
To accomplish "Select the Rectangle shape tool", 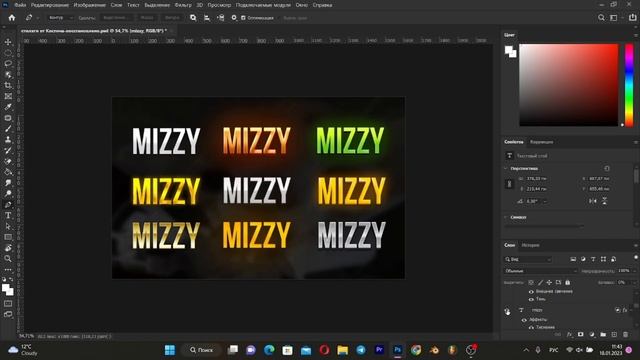I will click(8, 237).
